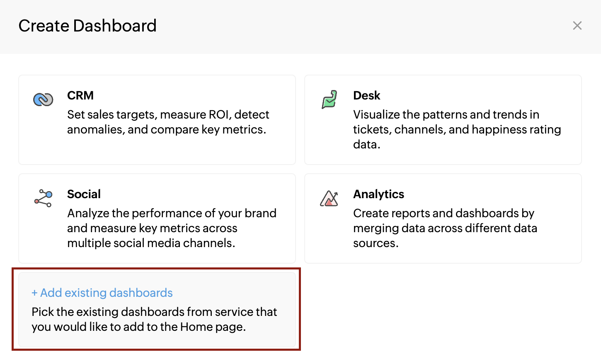Image resolution: width=601 pixels, height=364 pixels.
Task: Select the Desk heading
Action: coord(366,95)
